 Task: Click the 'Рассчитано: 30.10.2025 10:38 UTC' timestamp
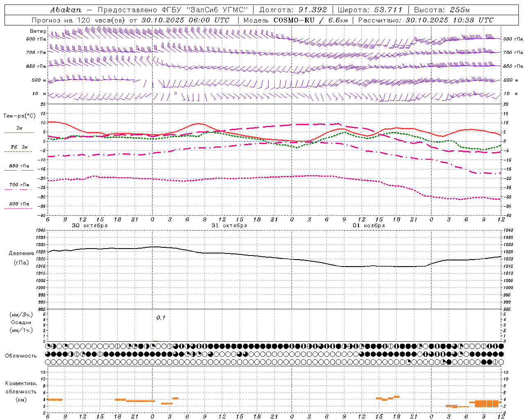pos(426,20)
